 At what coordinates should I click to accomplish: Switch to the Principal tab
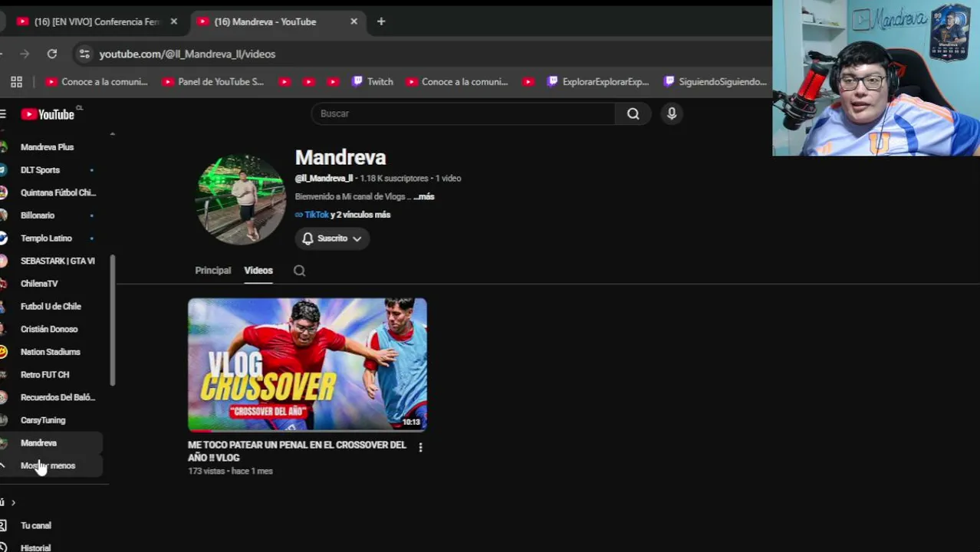(212, 271)
